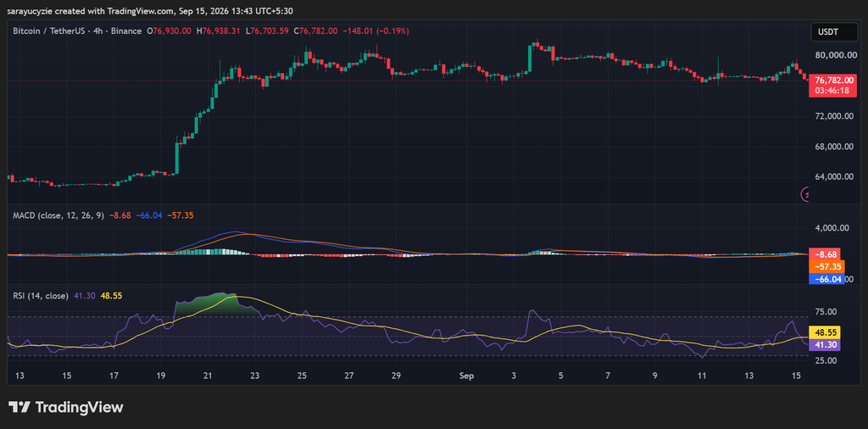Click the purple 41.30 RSI axis tag
This screenshot has height=429, width=868.
825,345
